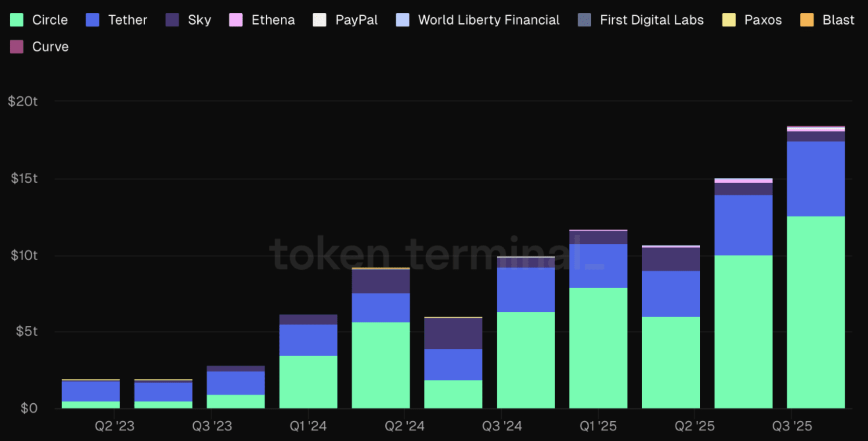Toggle the Ethena series legend label

(273, 20)
